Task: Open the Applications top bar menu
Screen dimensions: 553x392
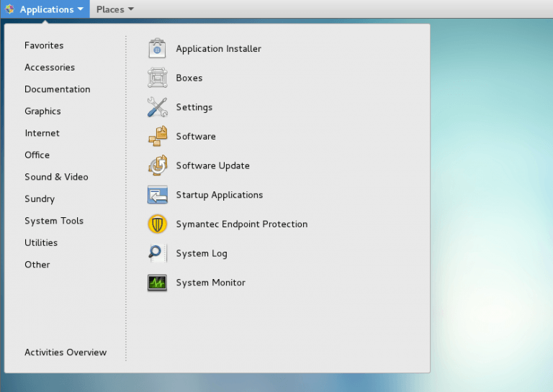Action: pos(45,9)
